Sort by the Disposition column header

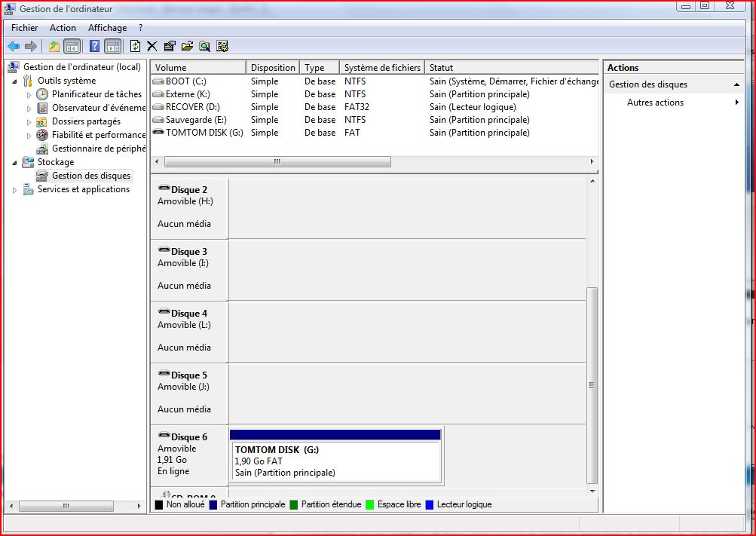(x=273, y=68)
